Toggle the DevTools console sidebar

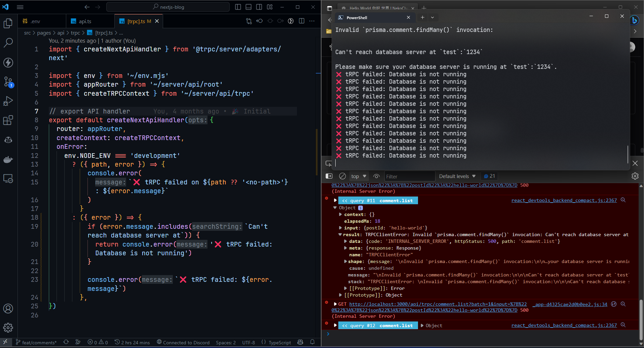pos(329,176)
